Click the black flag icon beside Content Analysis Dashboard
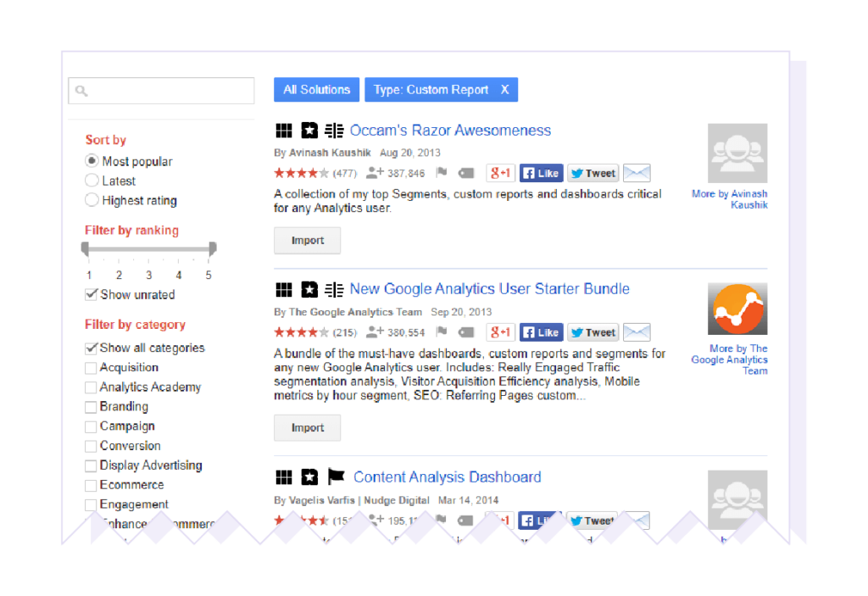This screenshot has height=596, width=868. (x=336, y=476)
